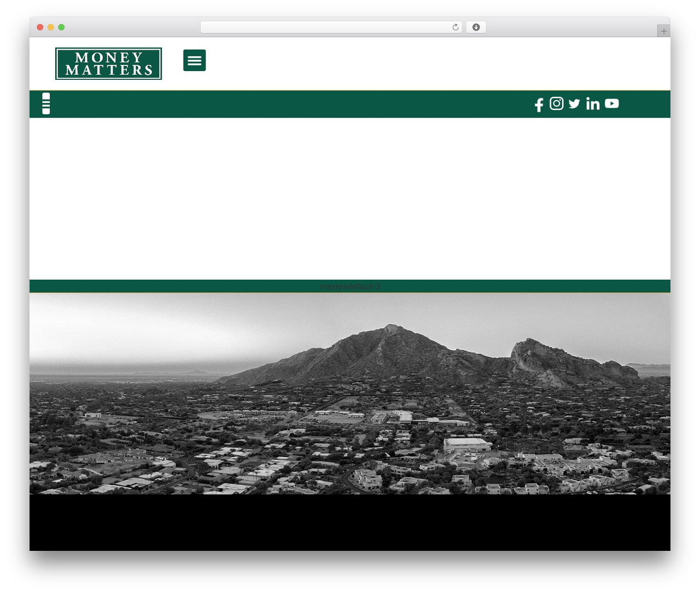Open the green hamburger menu button
The height and width of the screenshot is (593, 700).
pos(194,60)
